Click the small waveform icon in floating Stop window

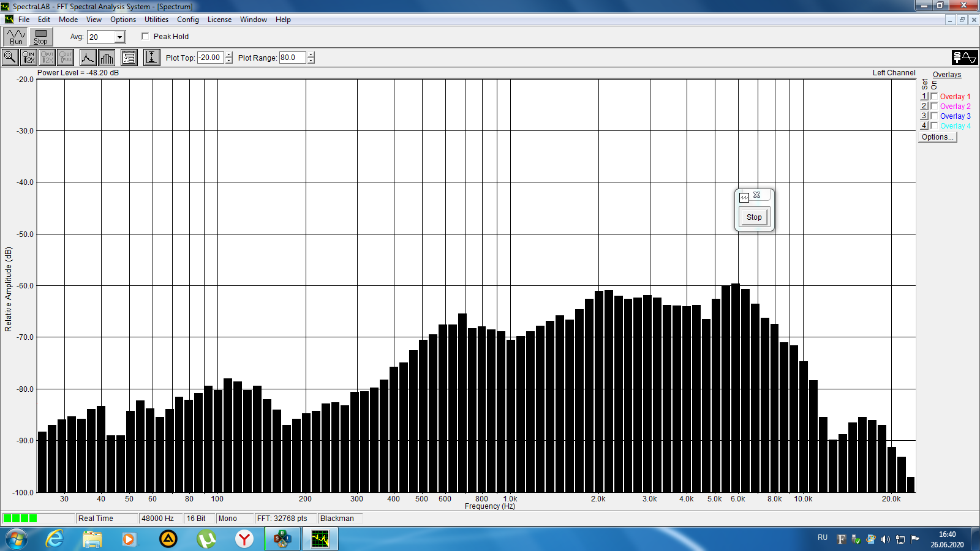coord(744,197)
